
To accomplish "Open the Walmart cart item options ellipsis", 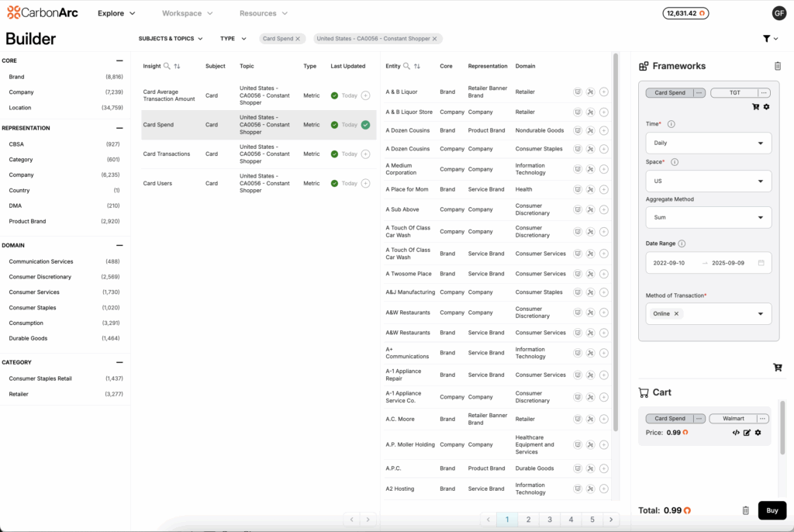I will pyautogui.click(x=762, y=419).
